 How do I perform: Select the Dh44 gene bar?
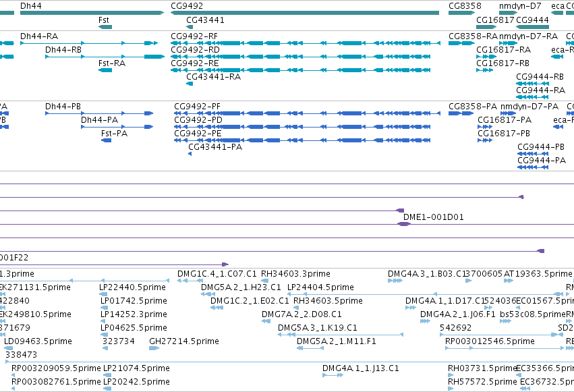point(92,13)
